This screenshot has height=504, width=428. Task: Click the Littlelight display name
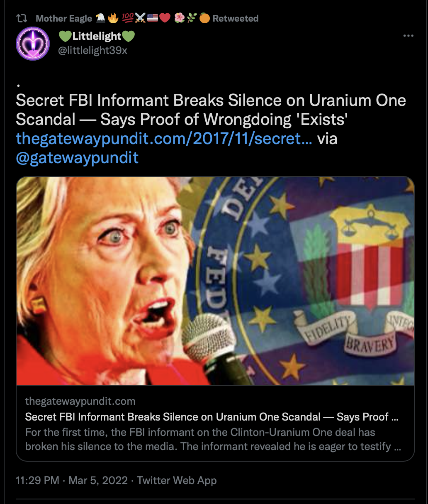(x=97, y=37)
